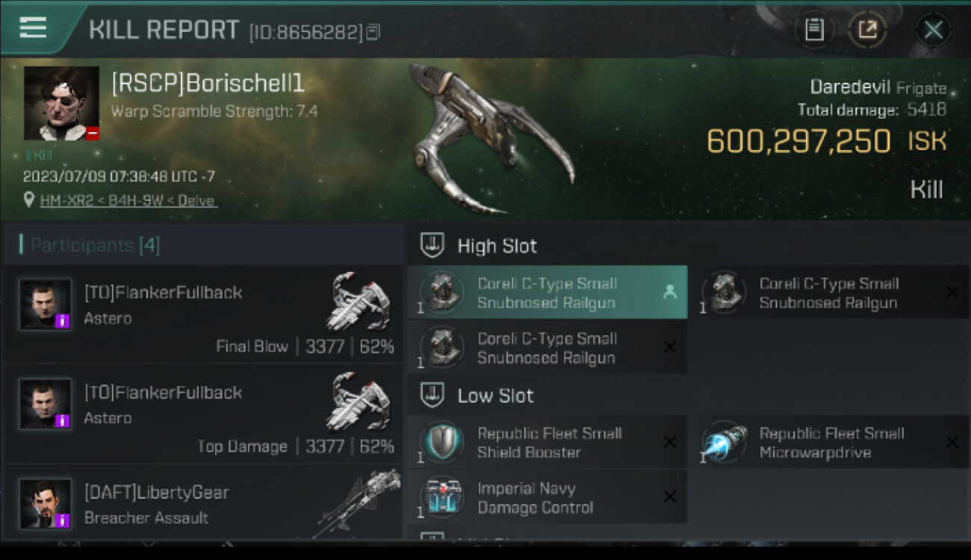
Task: Select FlankerFullback Top Damage participant entry
Action: click(x=203, y=414)
